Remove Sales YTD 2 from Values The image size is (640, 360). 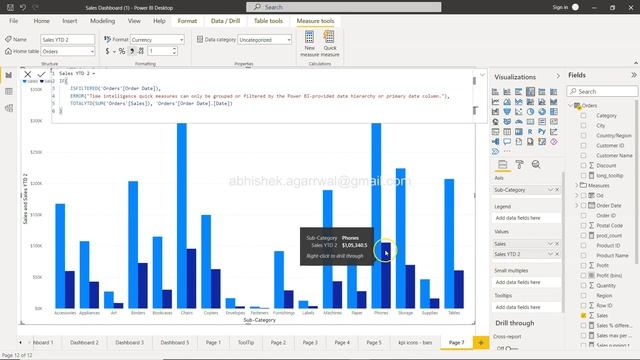(x=557, y=254)
